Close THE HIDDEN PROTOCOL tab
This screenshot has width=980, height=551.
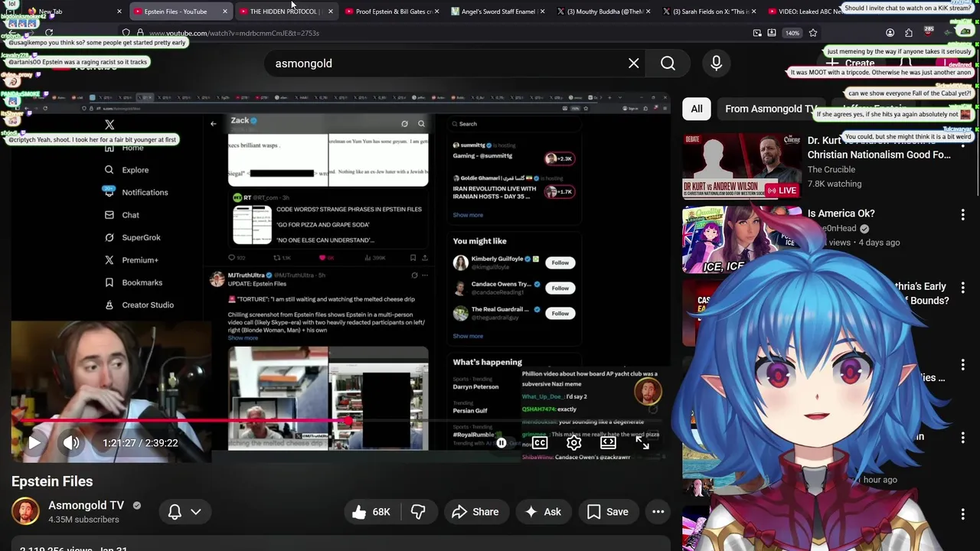point(330,11)
